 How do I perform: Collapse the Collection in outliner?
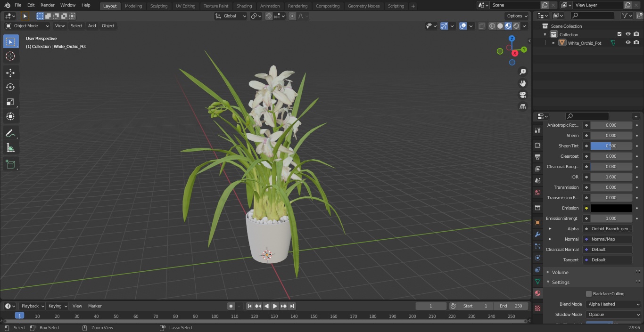pos(545,34)
